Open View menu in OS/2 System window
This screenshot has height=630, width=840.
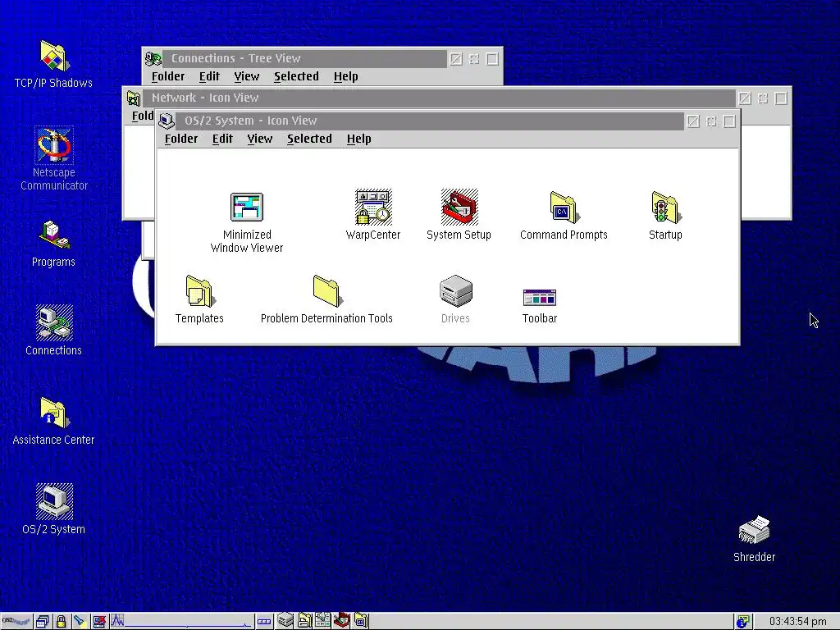point(260,139)
